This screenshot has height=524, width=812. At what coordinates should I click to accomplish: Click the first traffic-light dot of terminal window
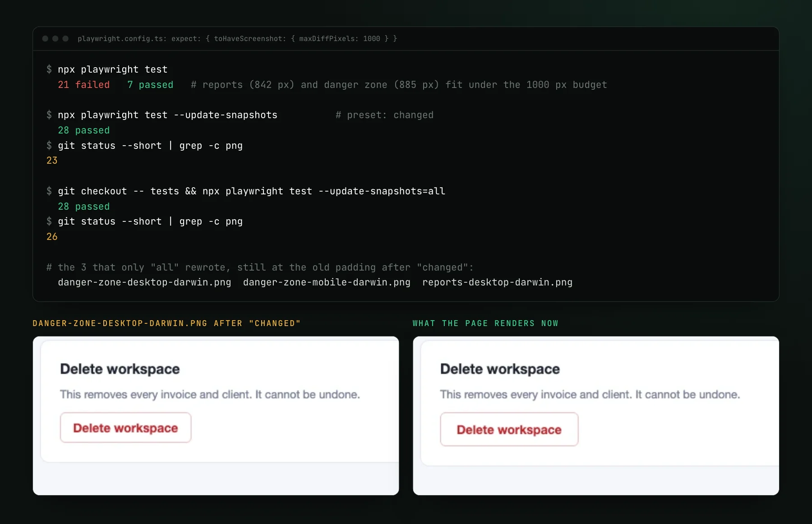tap(45, 39)
